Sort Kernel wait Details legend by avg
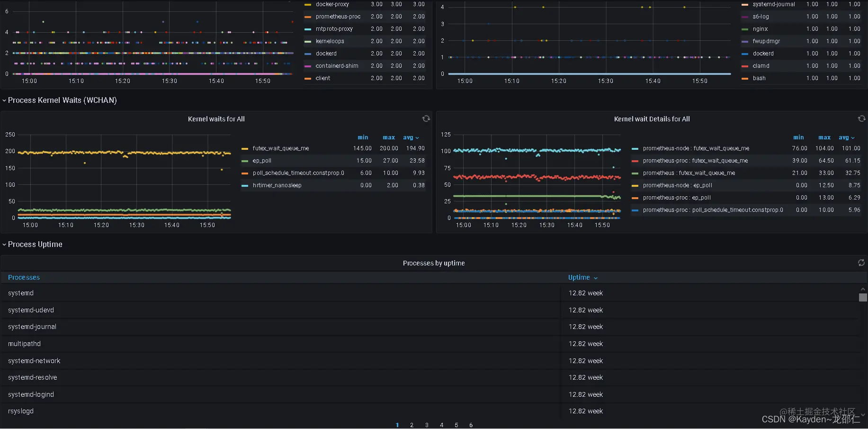 pos(846,137)
